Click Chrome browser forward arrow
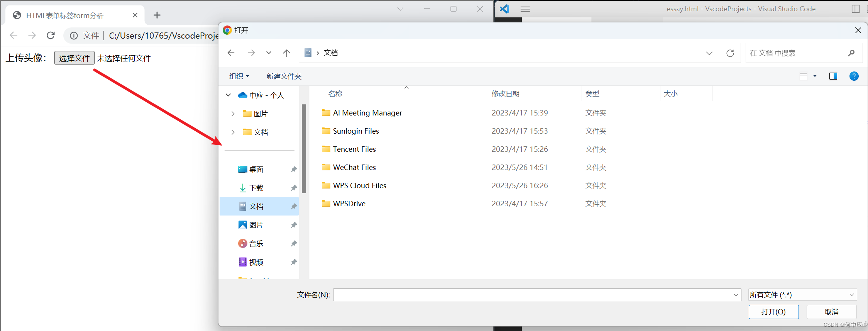This screenshot has width=868, height=331. tap(32, 36)
